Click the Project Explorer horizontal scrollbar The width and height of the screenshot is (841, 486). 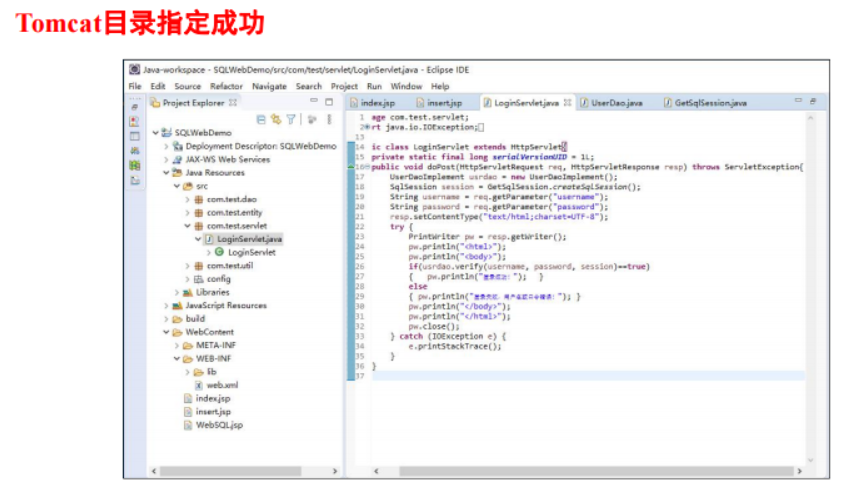pos(230,470)
